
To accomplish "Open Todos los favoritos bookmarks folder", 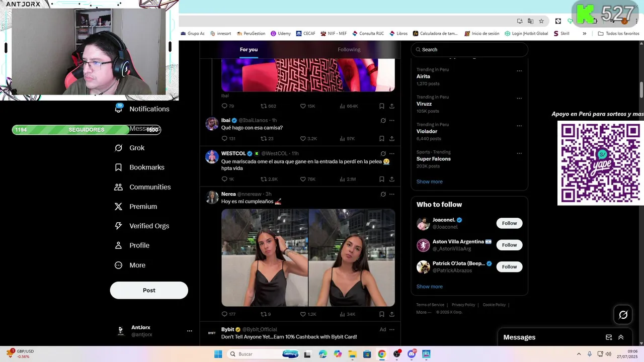I will click(618, 34).
